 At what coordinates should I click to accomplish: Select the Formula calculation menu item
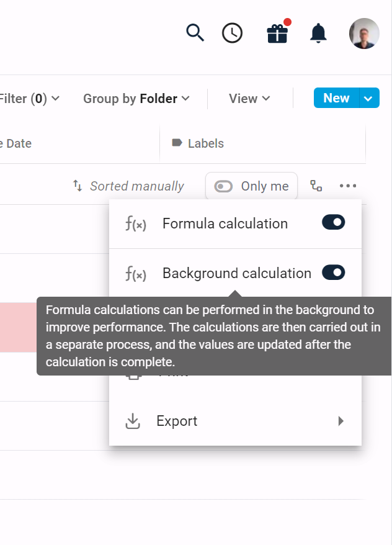click(235, 223)
